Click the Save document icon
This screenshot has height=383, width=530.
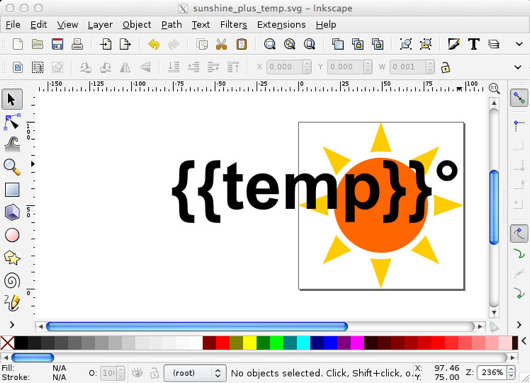(x=57, y=44)
